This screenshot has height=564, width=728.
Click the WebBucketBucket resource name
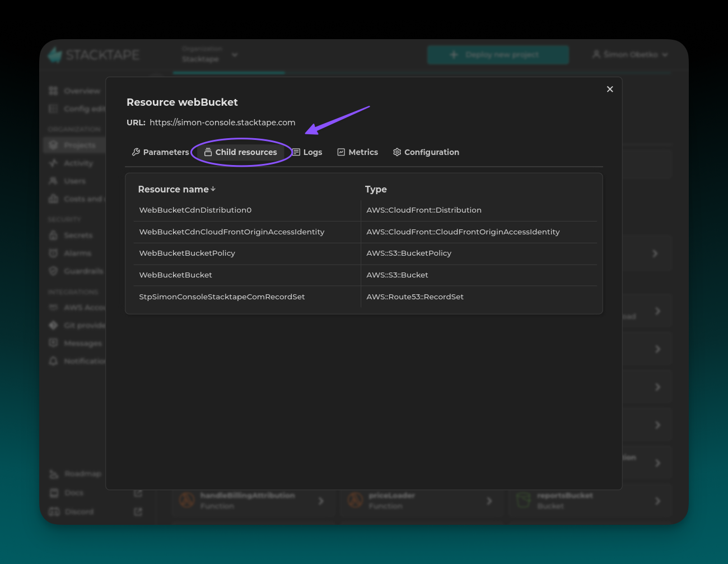[175, 275]
